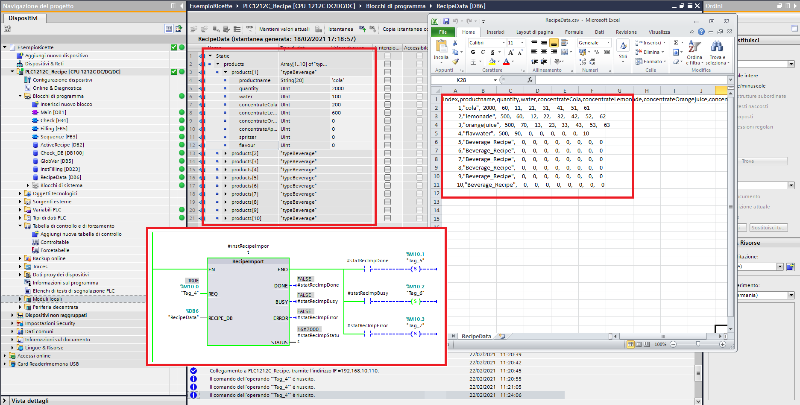This screenshot has width=800, height=405.
Task: Click the Istantanea snapshot toolbar icon
Action: 343,31
